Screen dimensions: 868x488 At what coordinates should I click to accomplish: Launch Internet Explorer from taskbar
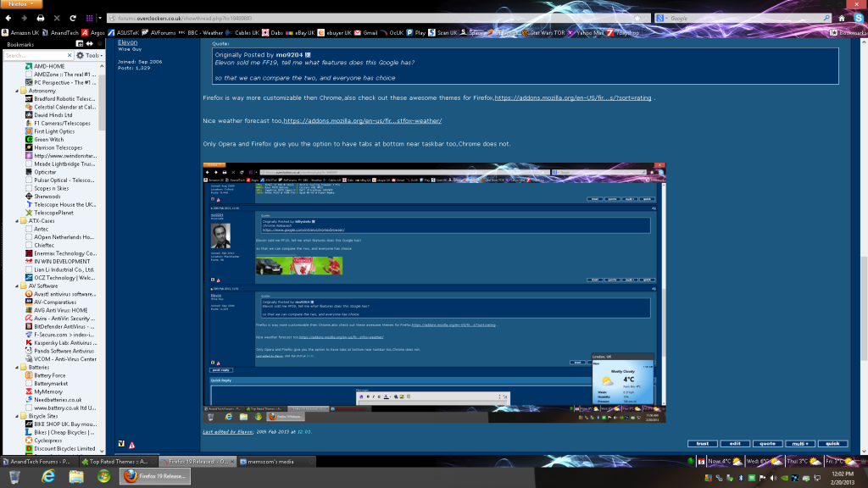pos(48,476)
